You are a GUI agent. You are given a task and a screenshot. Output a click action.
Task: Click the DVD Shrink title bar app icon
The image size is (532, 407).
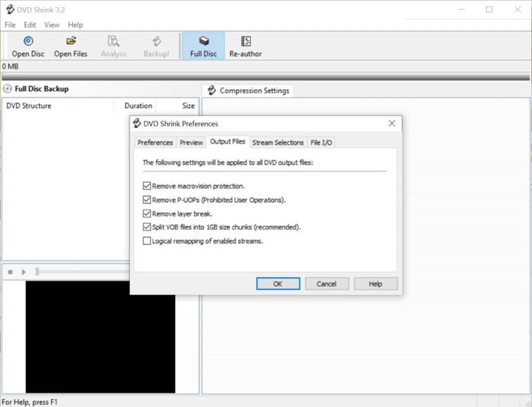10,9
